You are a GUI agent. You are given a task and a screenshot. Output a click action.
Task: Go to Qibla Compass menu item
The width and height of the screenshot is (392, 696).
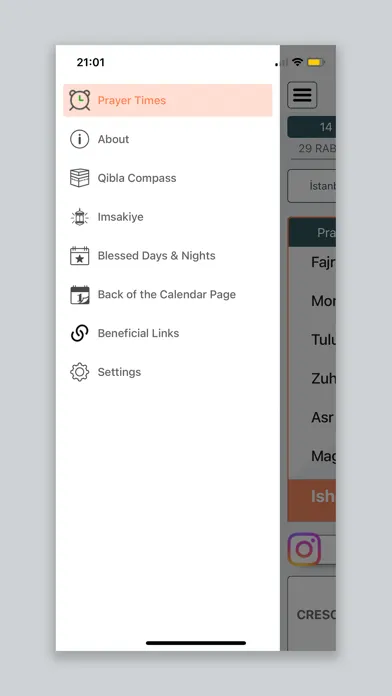click(x=137, y=178)
